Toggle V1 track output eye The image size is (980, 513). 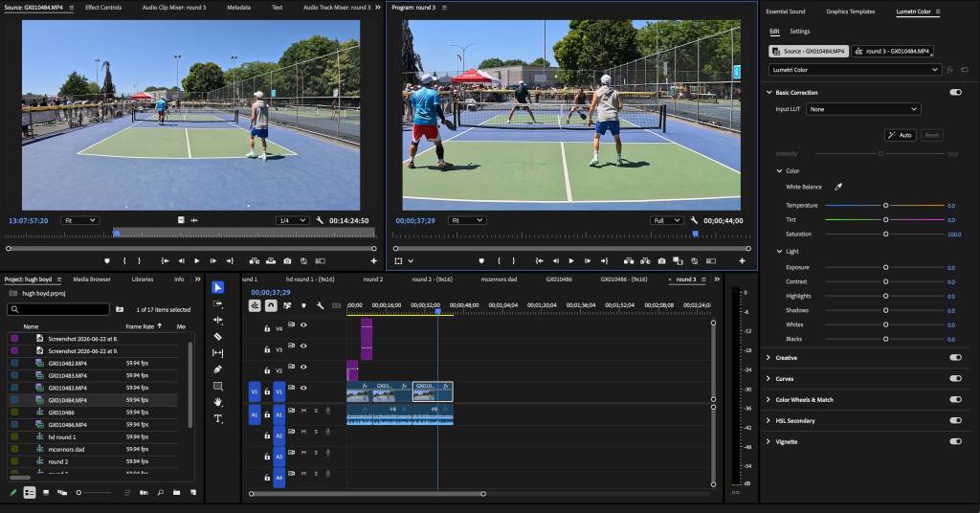coord(303,388)
